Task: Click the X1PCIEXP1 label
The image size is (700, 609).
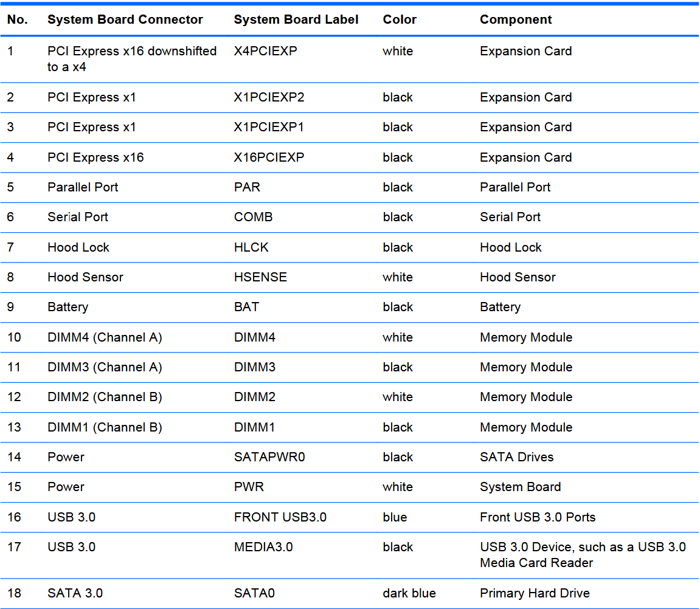Action: tap(269, 127)
